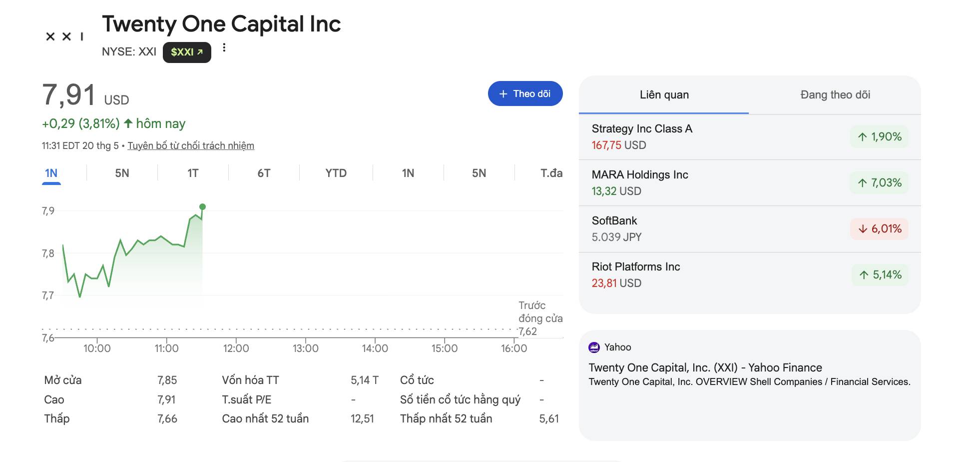Select the second 5N five-year range tab

click(x=479, y=173)
